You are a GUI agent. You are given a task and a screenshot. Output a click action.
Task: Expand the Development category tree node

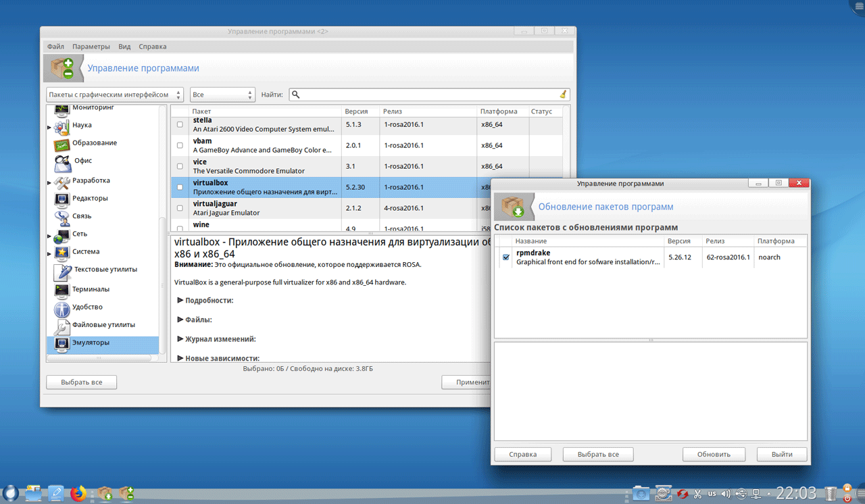click(49, 182)
